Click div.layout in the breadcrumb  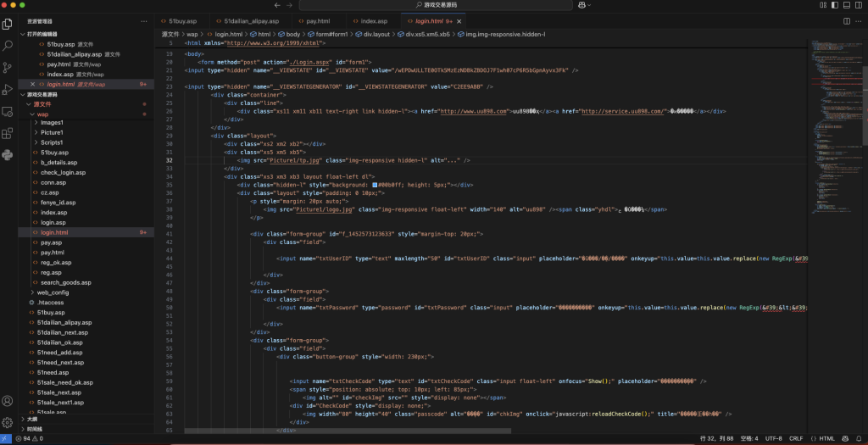pos(373,34)
